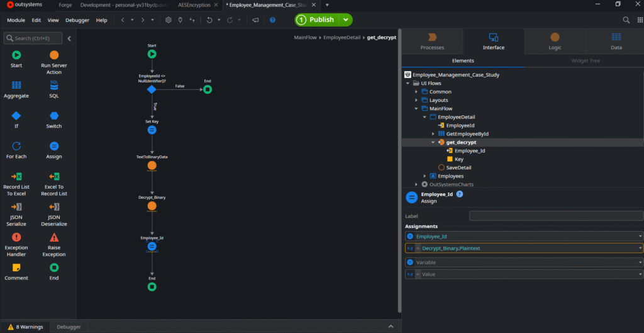This screenshot has width=644, height=333.
Task: Expand the Employees screen node
Action: click(425, 176)
